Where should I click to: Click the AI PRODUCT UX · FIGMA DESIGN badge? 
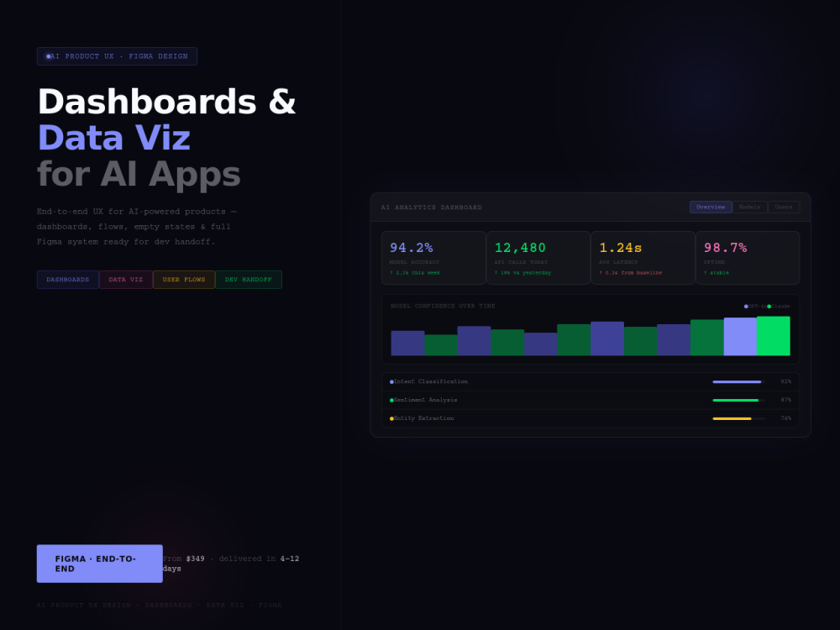(117, 56)
